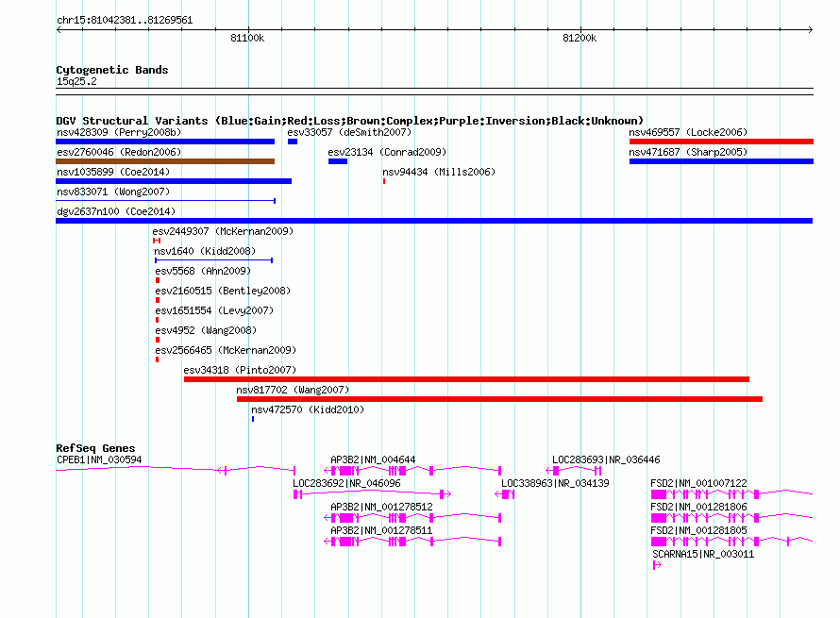Select the LOC283693|NR_036446 gene label
Viewport: 840px width, 618px height.
[x=606, y=460]
